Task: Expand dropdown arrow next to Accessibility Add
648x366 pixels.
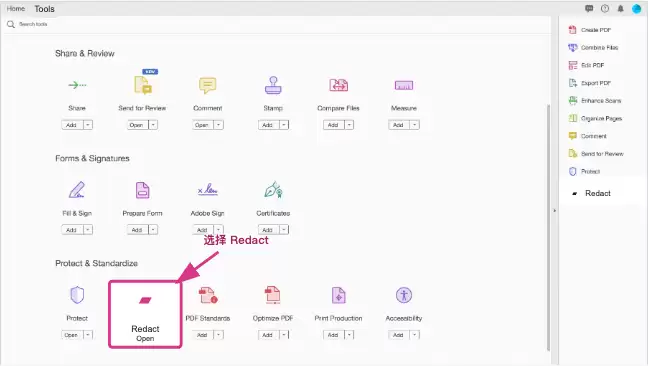Action: tap(415, 335)
